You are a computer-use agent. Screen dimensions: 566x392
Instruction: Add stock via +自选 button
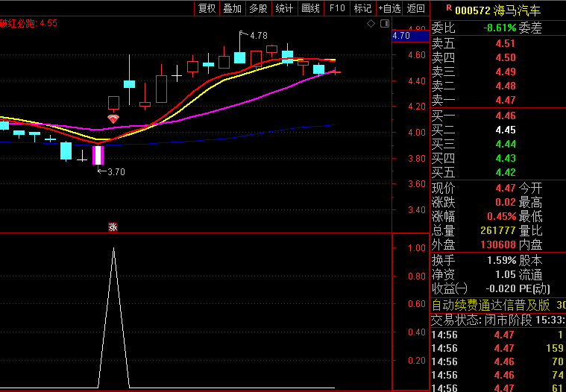[x=389, y=8]
